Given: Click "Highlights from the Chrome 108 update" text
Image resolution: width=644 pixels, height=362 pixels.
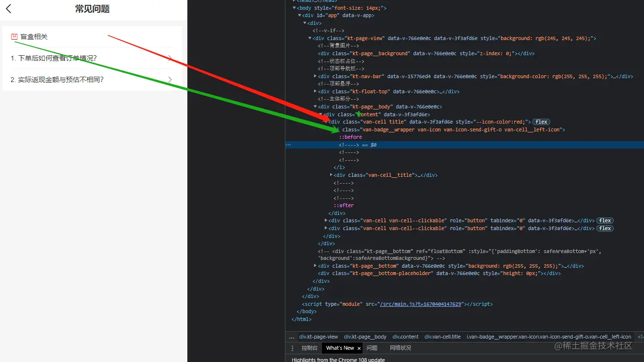Looking at the screenshot, I should (338, 360).
